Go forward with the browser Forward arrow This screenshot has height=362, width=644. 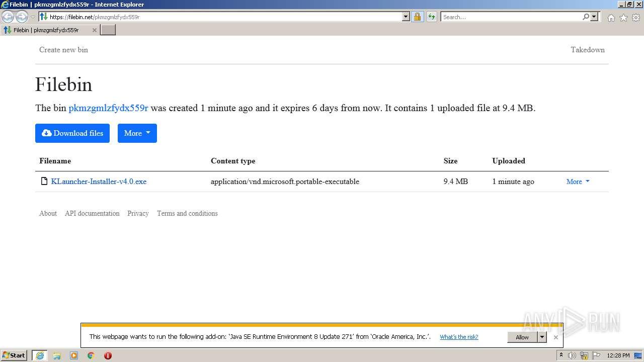22,17
